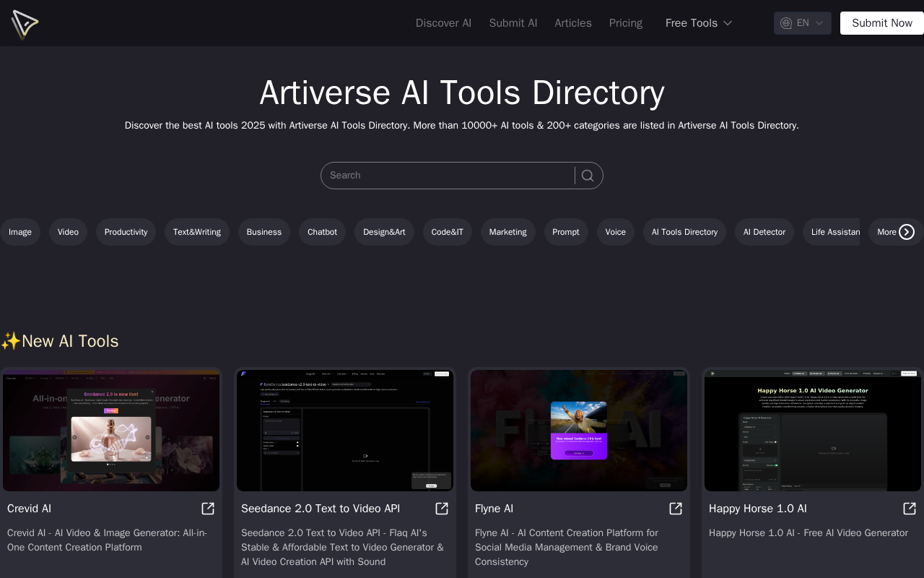Open the Flyne AI preview thumbnail
This screenshot has width=924, height=578.
578,431
